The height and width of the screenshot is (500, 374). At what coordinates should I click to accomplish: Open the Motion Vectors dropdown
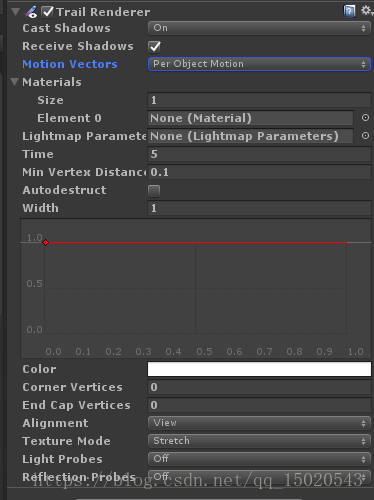click(259, 64)
